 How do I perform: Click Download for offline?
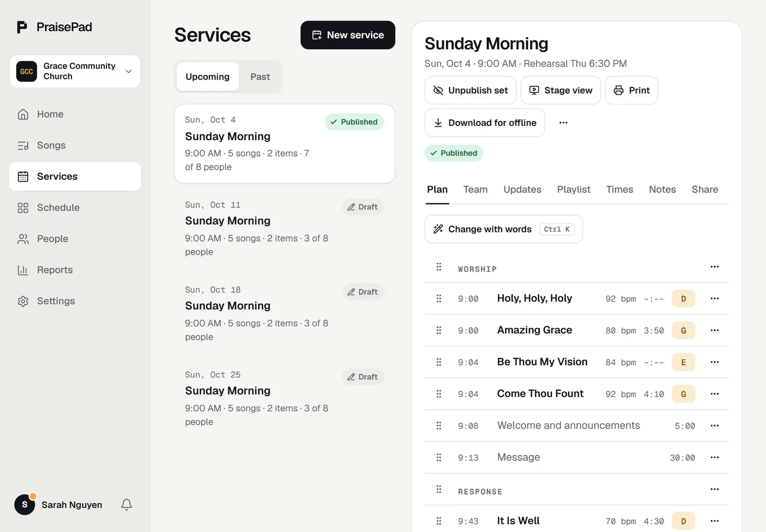pyautogui.click(x=484, y=123)
